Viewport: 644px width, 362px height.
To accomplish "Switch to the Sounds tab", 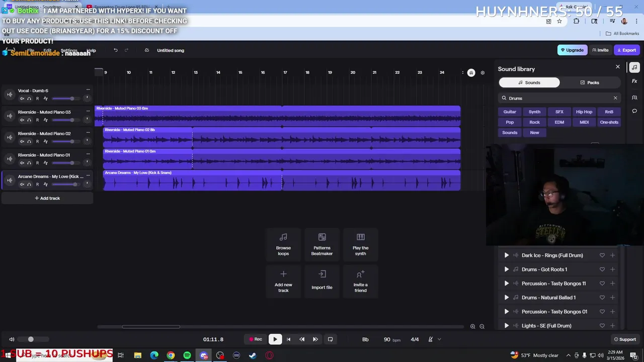I will click(529, 82).
